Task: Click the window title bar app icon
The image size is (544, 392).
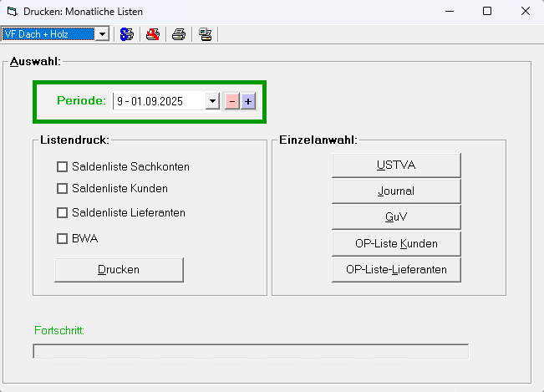Action: pyautogui.click(x=12, y=12)
